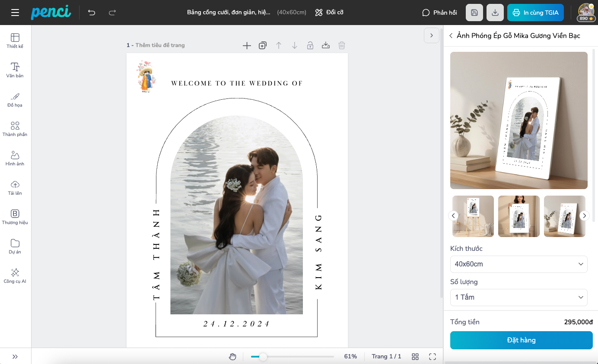This screenshot has height=364, width=598.
Task: Open the Số lượng 1 Tấm dropdown
Action: (x=518, y=297)
